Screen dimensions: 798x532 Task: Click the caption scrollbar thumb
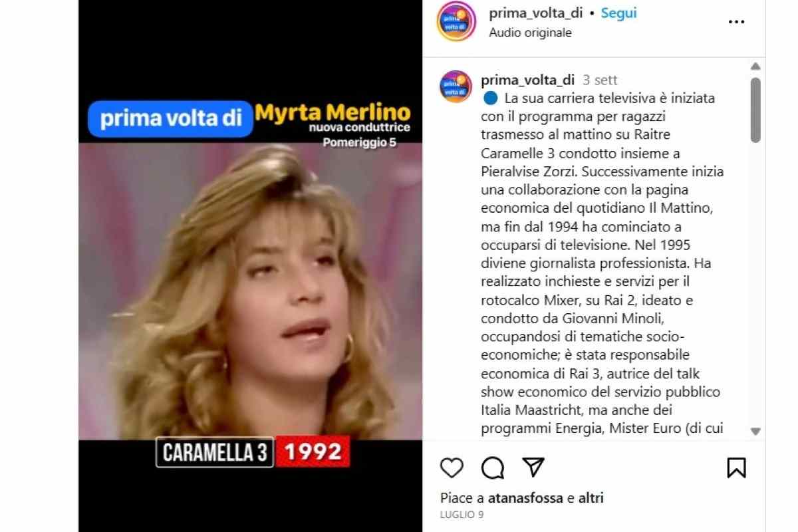coord(755,110)
